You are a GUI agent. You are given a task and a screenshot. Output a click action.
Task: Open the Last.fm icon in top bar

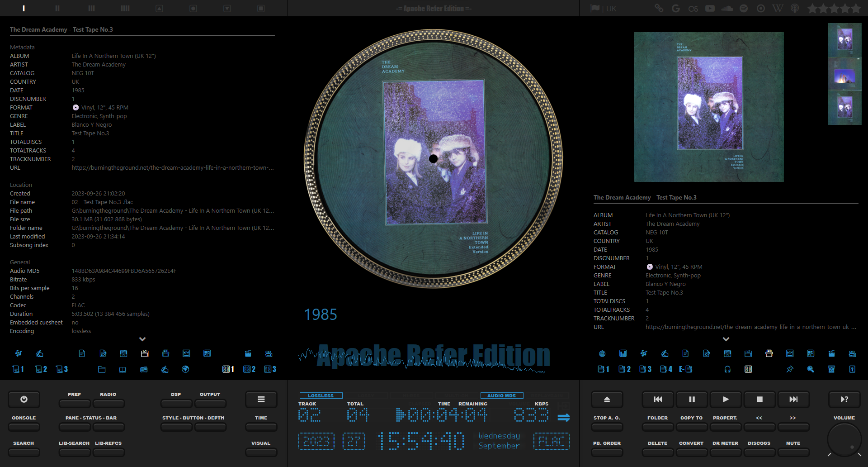click(693, 8)
